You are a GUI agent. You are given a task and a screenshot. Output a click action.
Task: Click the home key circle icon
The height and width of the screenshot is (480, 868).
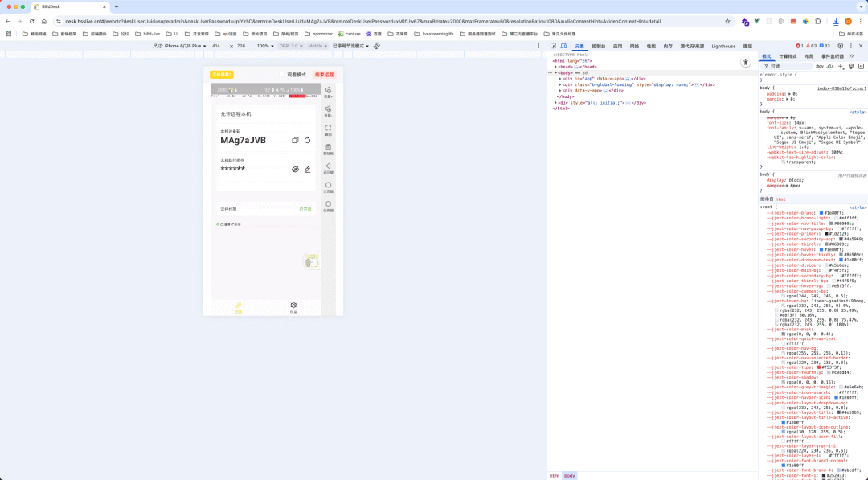[x=328, y=186]
